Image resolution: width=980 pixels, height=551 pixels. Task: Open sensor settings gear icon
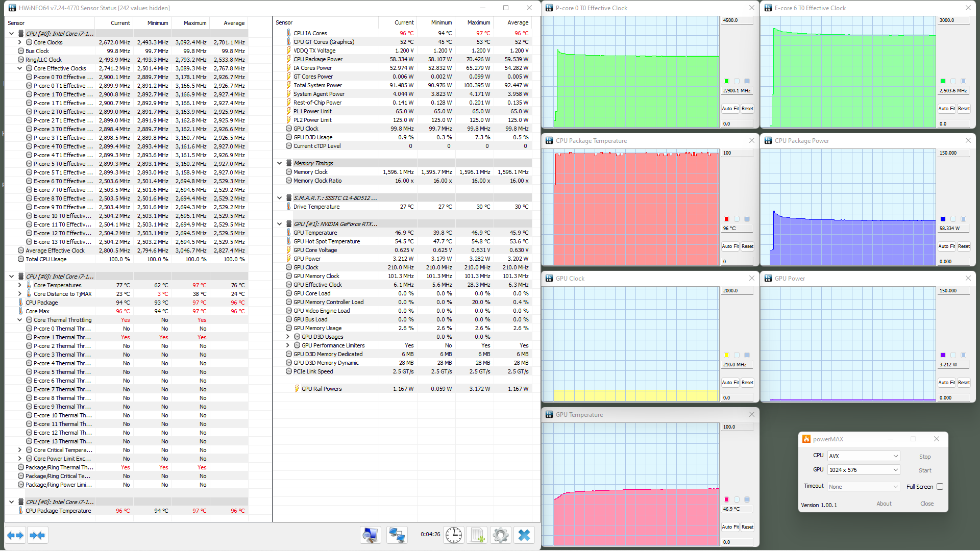500,535
